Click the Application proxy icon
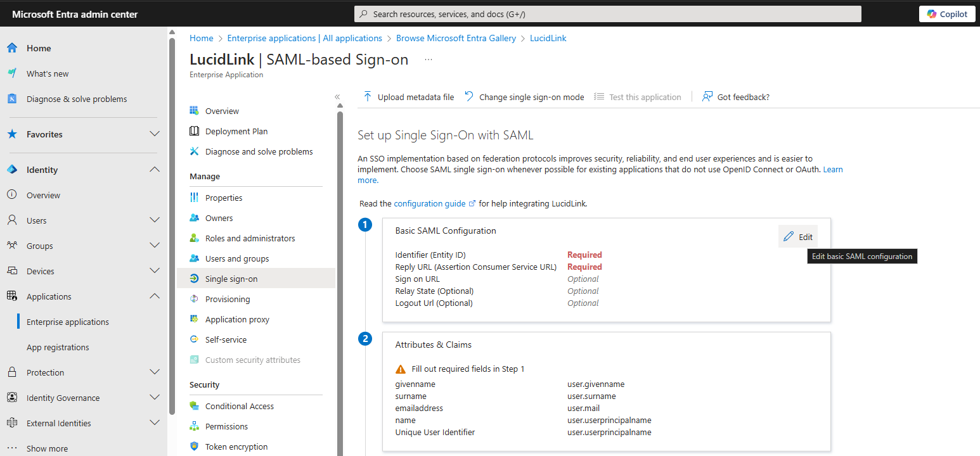Screen dimensions: 980x456 pyautogui.click(x=195, y=319)
